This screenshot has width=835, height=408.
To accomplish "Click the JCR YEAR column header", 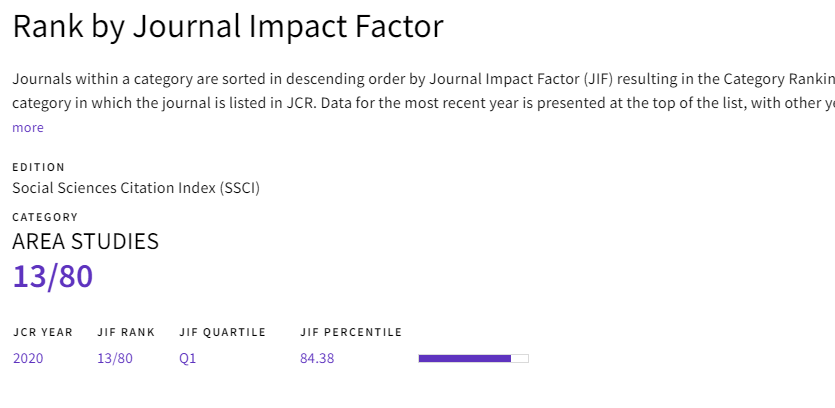I will [43, 332].
